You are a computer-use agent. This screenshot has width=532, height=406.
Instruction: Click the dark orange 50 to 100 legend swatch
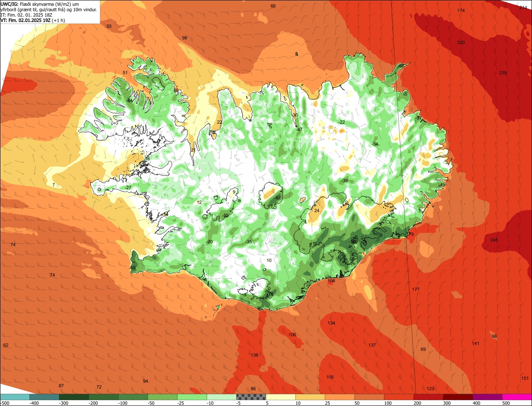click(x=369, y=397)
